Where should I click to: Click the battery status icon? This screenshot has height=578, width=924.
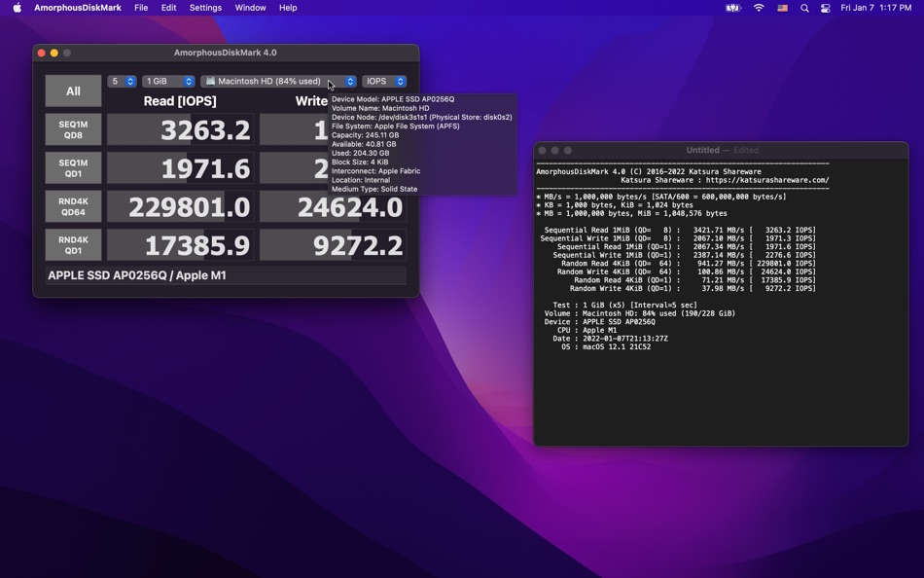pos(733,8)
